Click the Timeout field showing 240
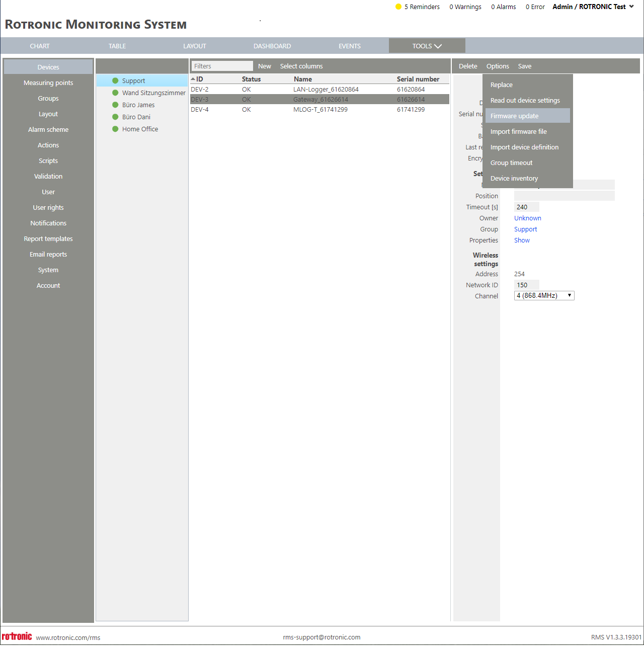The height and width of the screenshot is (647, 644). 527,207
